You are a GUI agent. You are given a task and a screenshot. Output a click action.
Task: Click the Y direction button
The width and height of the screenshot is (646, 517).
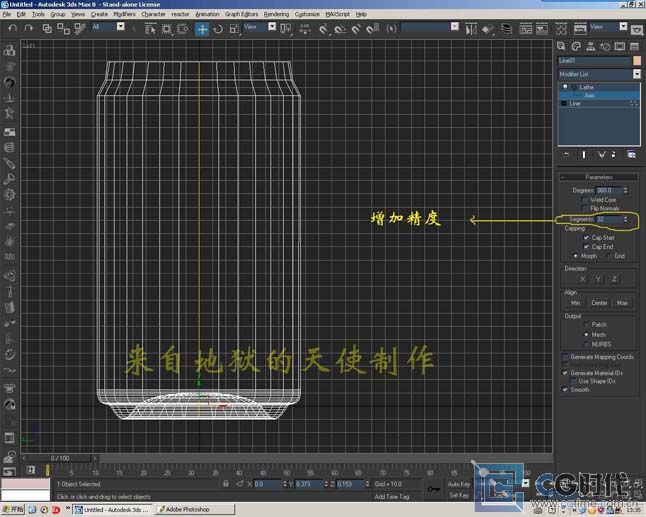coord(598,279)
